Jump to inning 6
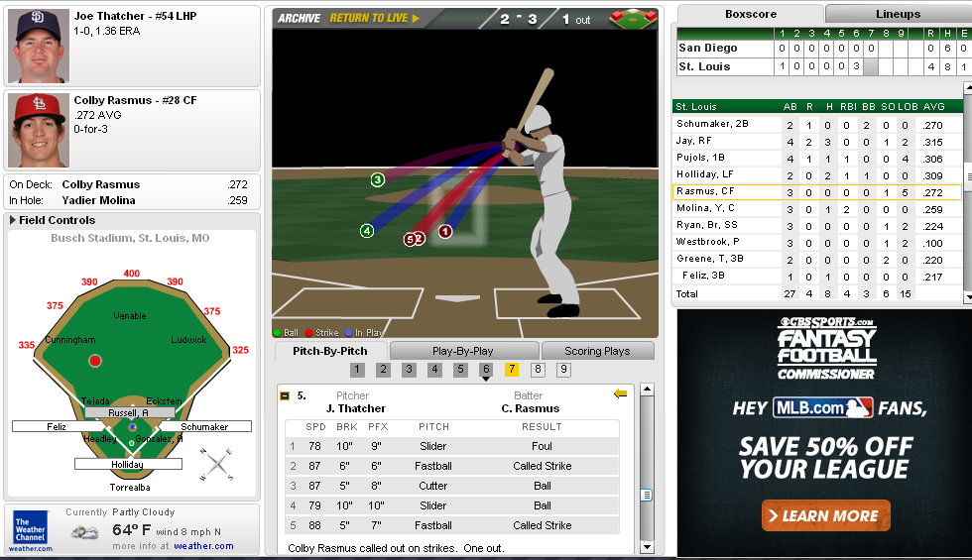972x560 pixels. (x=486, y=370)
